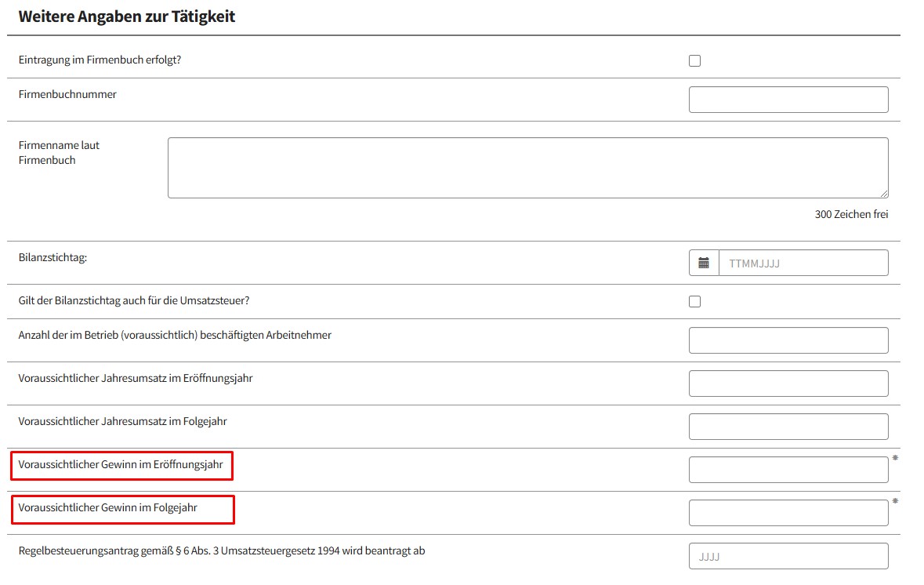Click the 'Weitere Angaben zur Tätigkeit' heading

(127, 16)
